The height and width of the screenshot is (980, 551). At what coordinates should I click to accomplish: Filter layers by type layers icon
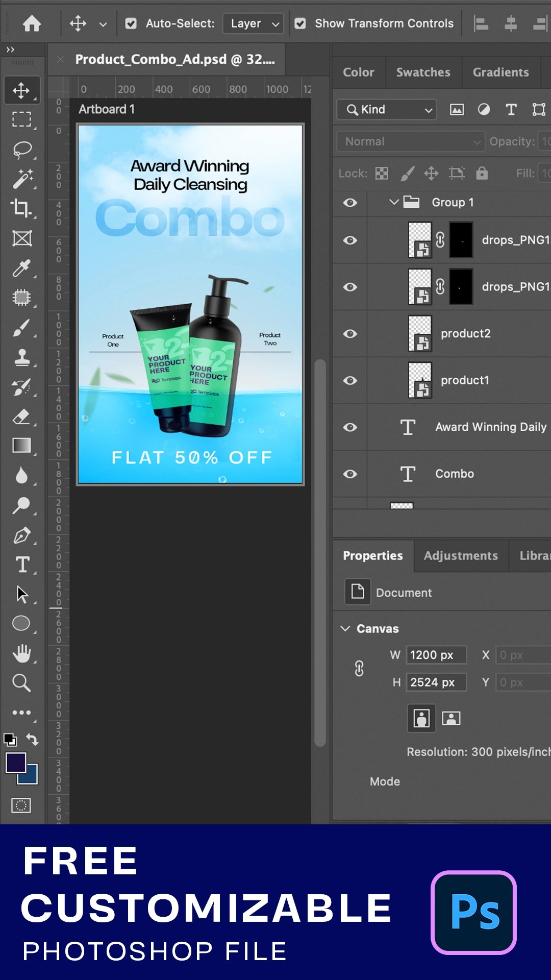pos(511,110)
